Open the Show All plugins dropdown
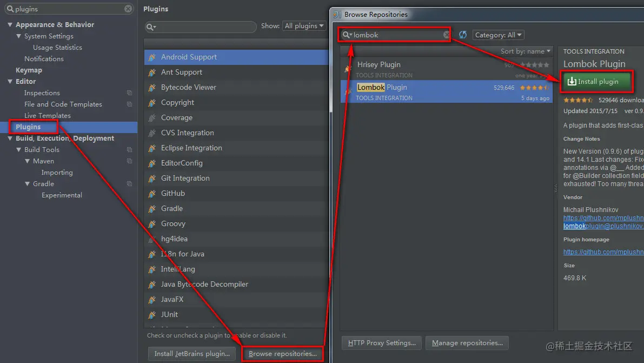The image size is (644, 363). pos(304,26)
